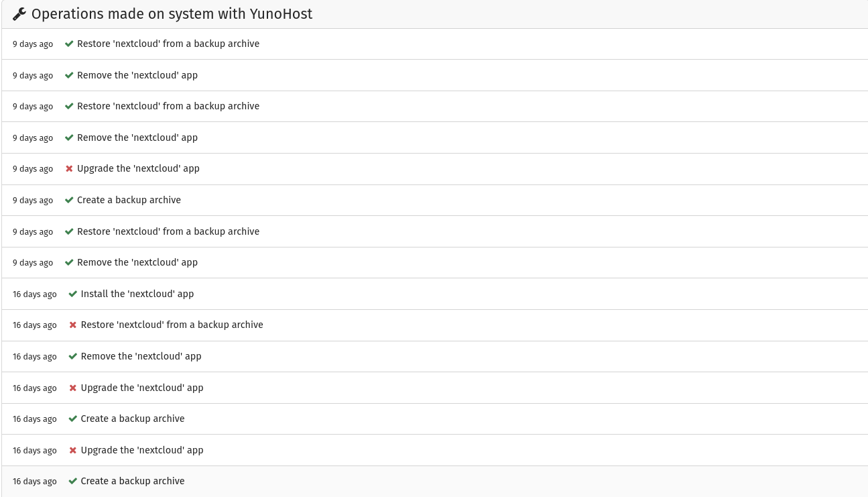The image size is (868, 497).
Task: Open the last Create a backup archive entry
Action: 133,481
